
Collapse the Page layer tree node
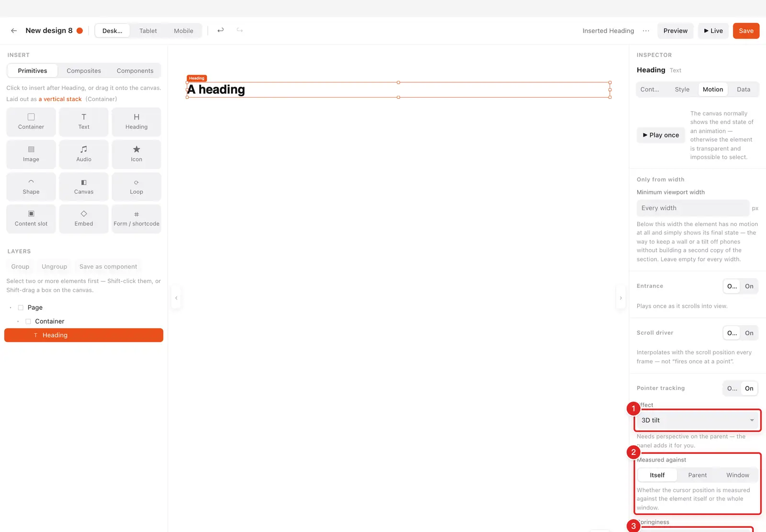point(11,307)
